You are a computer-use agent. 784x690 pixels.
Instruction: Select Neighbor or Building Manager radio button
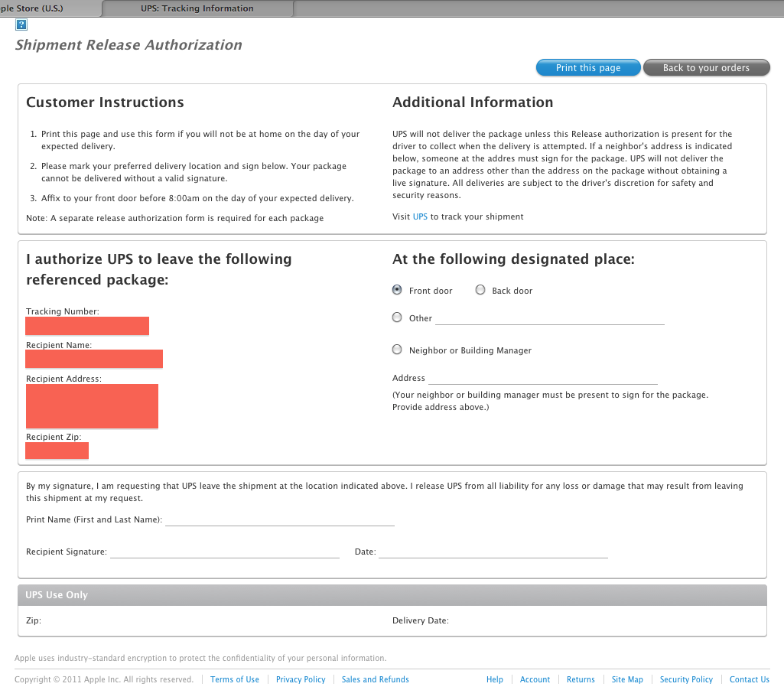397,350
